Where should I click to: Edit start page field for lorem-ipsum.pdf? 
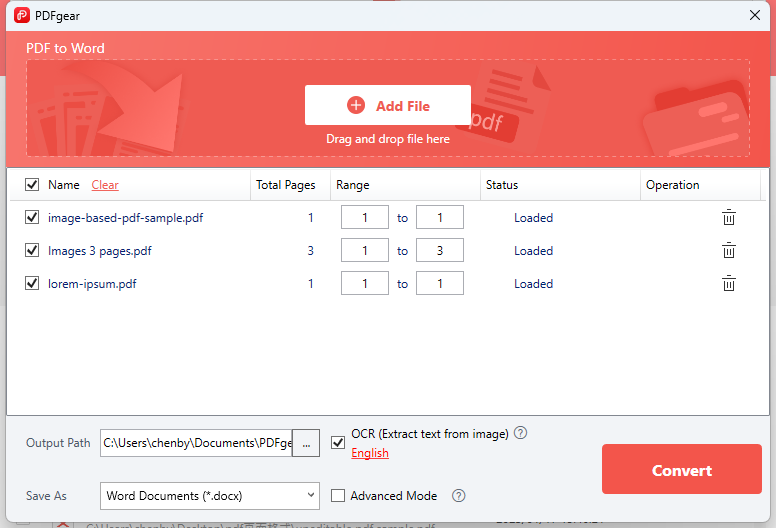(x=365, y=284)
